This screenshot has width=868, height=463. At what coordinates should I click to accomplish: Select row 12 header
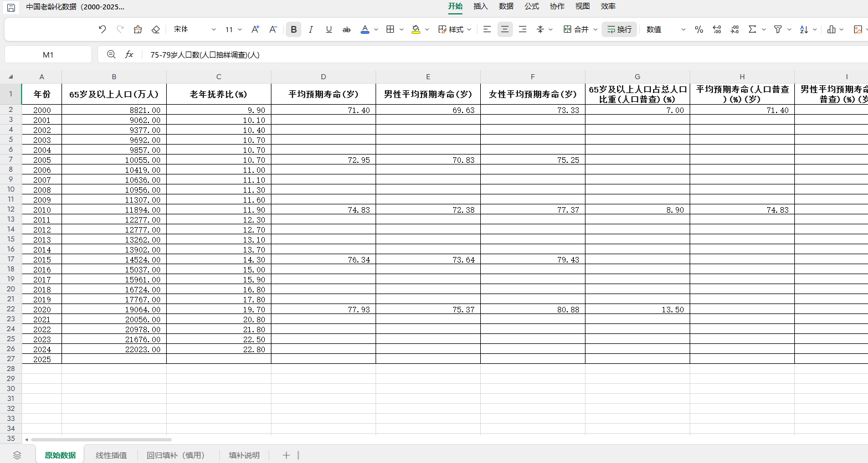(x=11, y=209)
